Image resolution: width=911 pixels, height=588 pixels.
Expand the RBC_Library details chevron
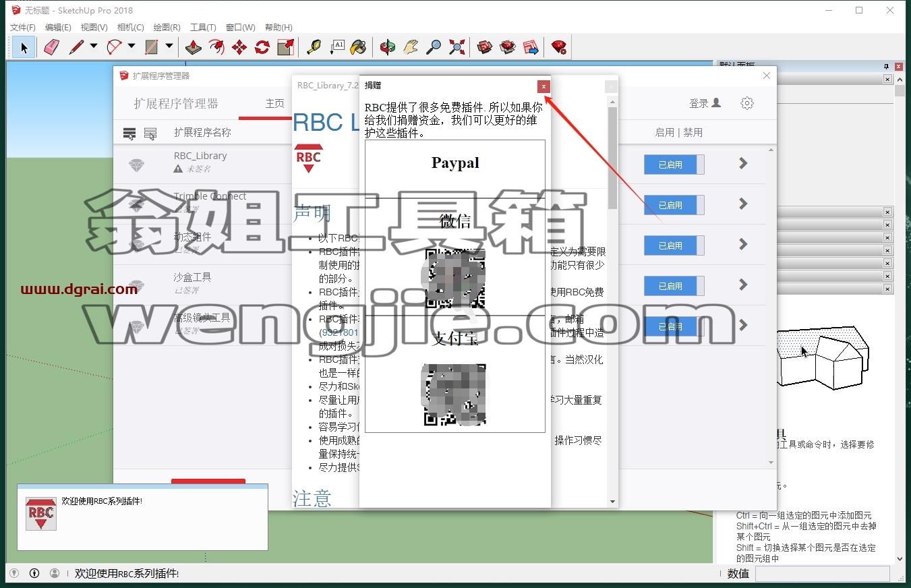pos(743,163)
